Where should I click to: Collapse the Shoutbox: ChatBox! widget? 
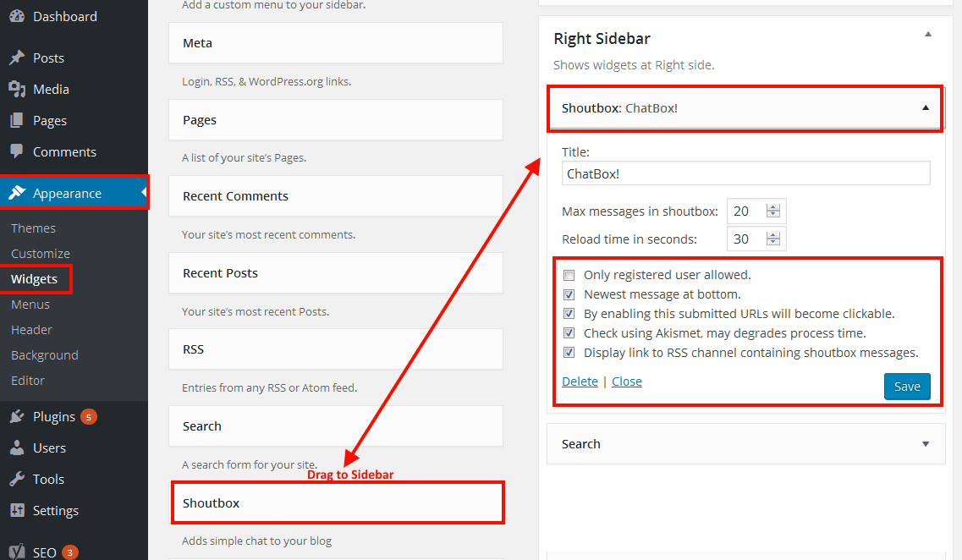[x=926, y=108]
